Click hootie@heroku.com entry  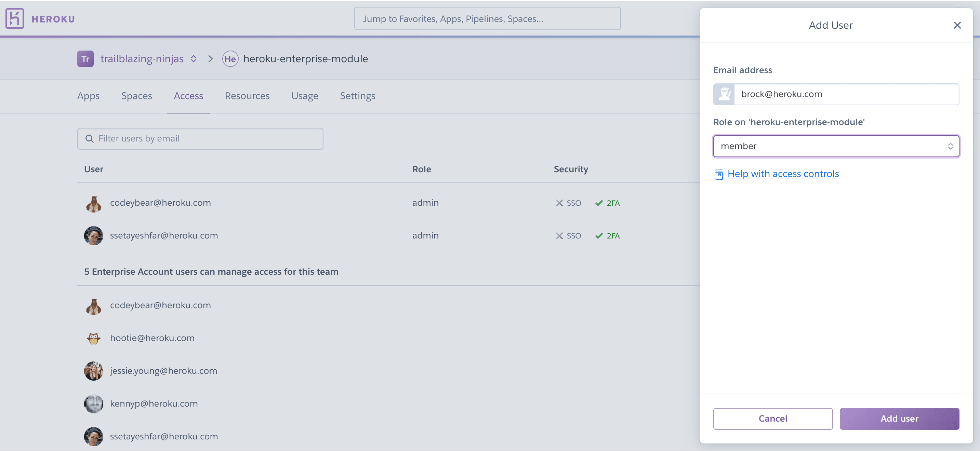(x=152, y=338)
